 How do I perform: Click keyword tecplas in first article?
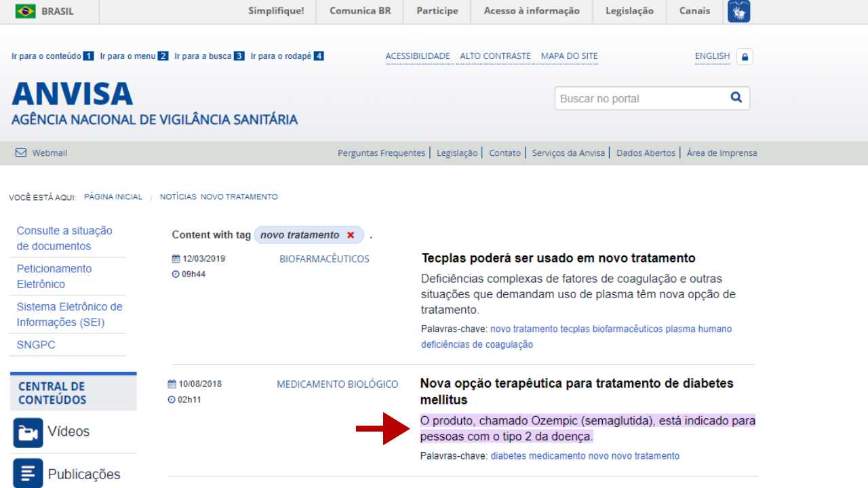[575, 329]
